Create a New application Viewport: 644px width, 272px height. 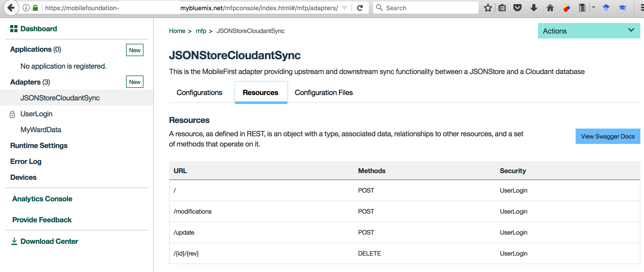[x=135, y=50]
